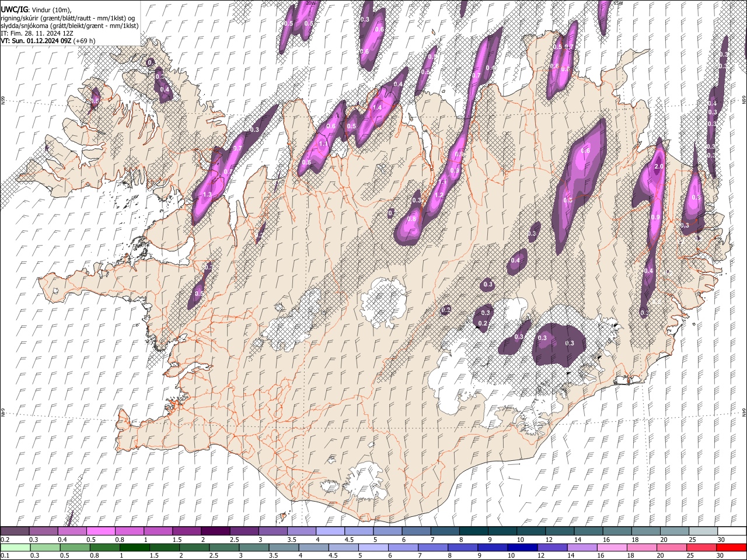This screenshot has height=560, width=747.
Task: Pick the darkest purple 2–2.5 snow swatch
Action: point(215,531)
